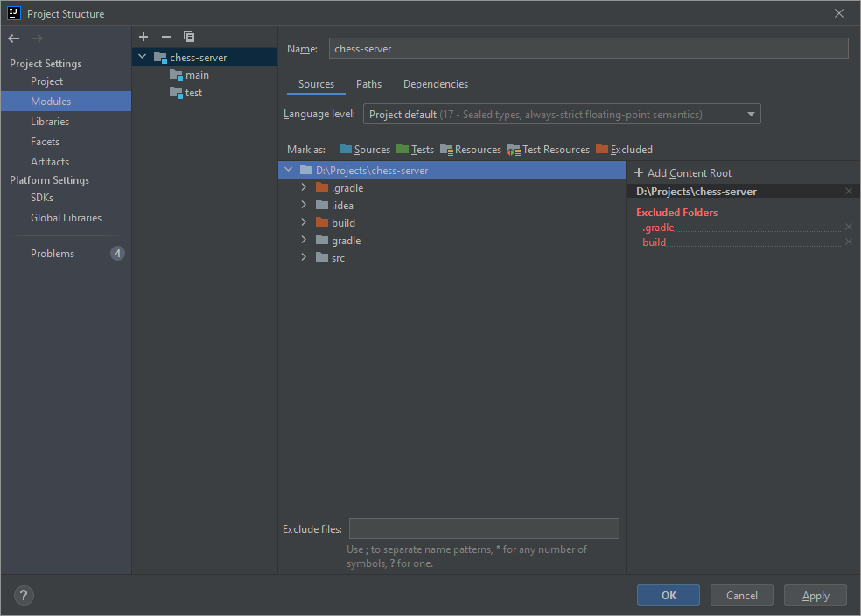Collapse the chess-server module tree
Screen dimensions: 861x616
tap(143, 57)
